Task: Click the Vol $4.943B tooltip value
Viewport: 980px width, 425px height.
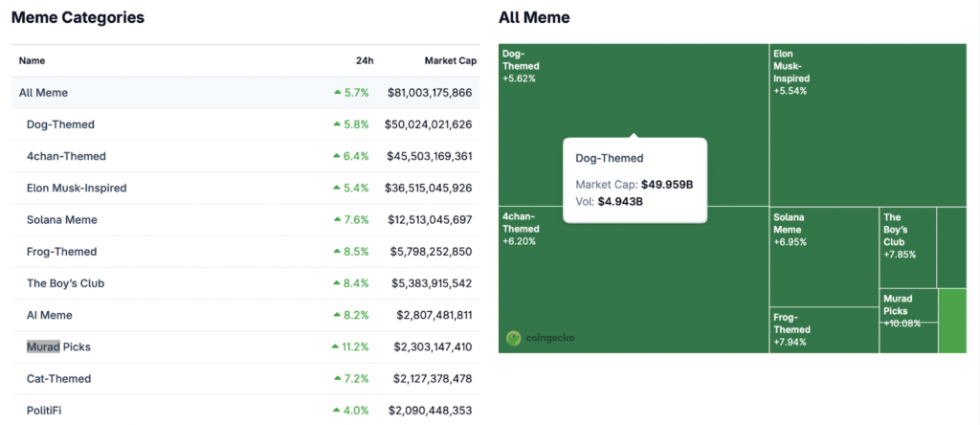Action: 620,201
